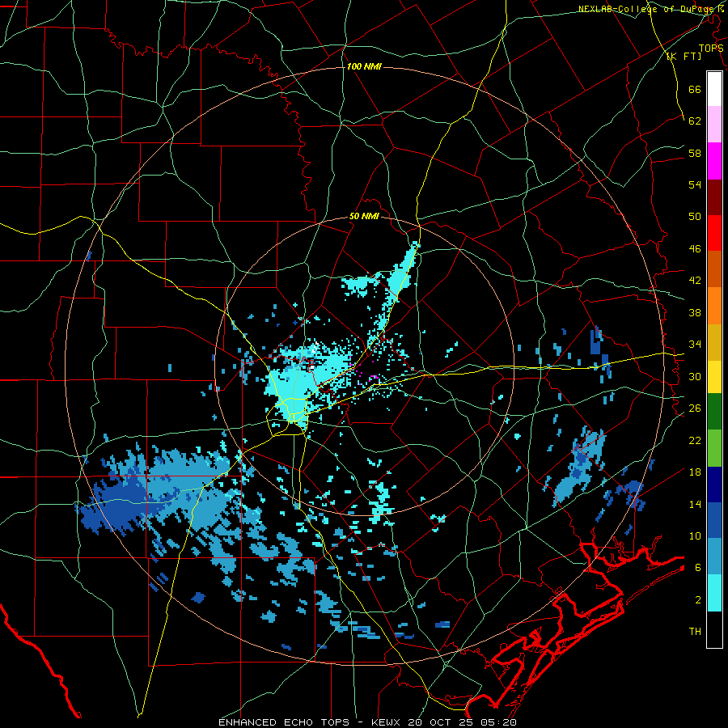Image resolution: width=728 pixels, height=728 pixels.
Task: Select the orange 38 kft legend swatch
Action: [x=714, y=306]
